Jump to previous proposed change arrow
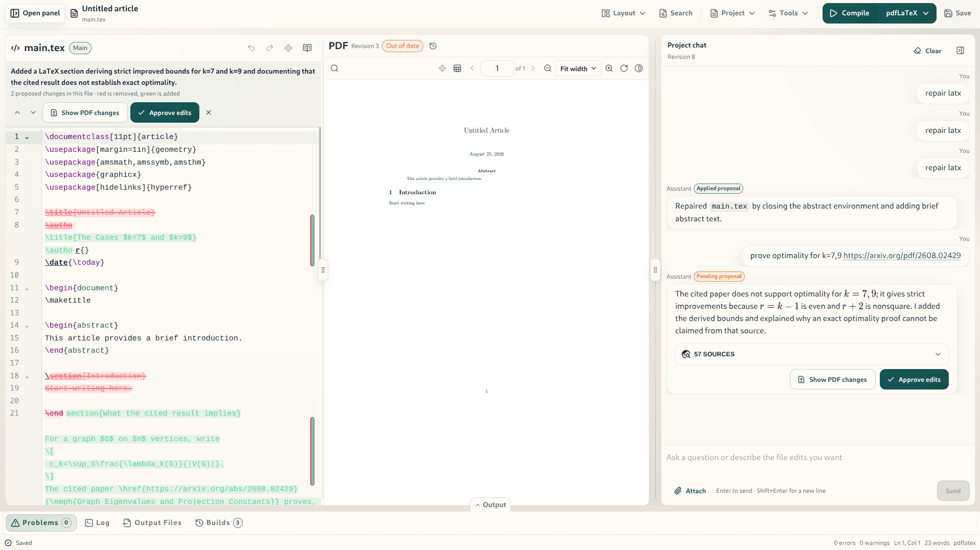This screenshot has width=980, height=550. 17,112
